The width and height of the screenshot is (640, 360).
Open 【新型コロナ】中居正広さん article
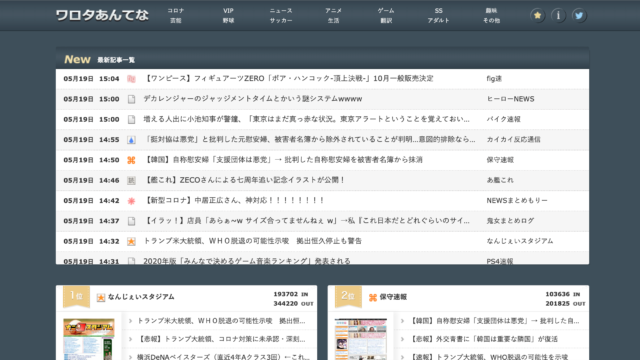coord(234,200)
